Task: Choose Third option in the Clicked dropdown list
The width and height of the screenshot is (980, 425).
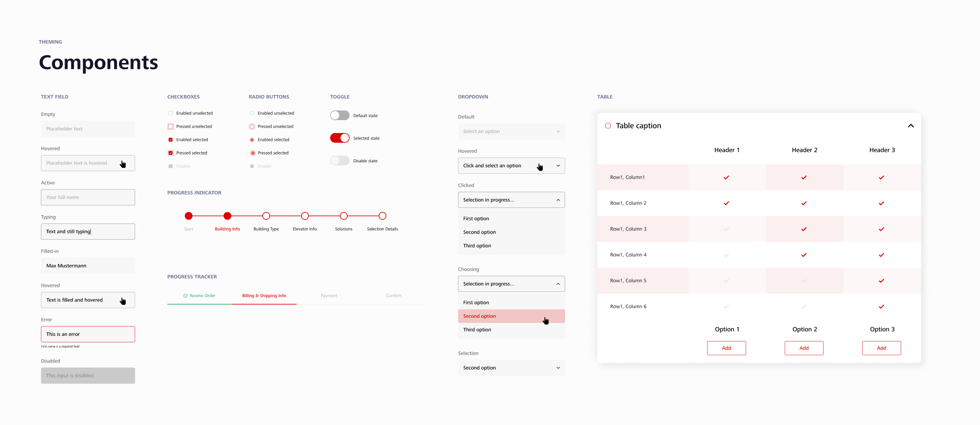Action: coord(511,246)
